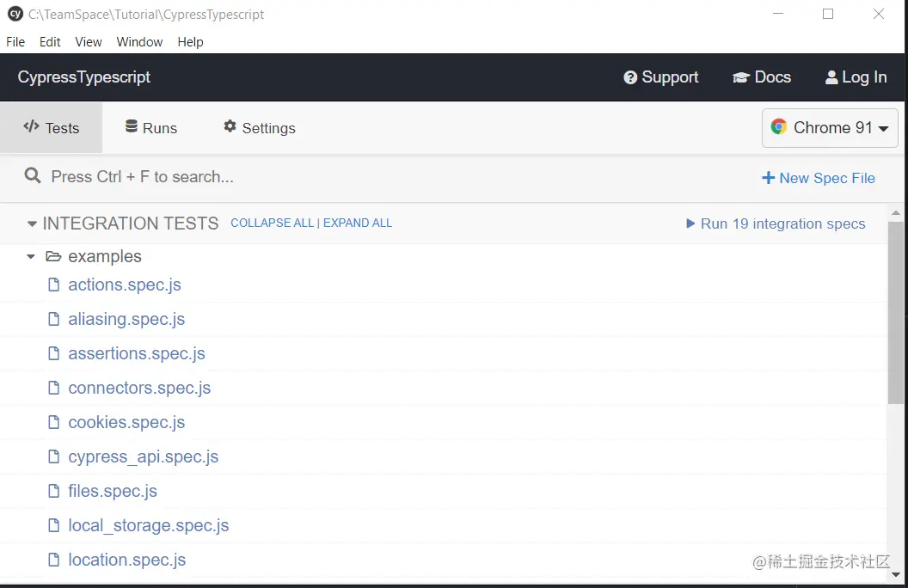This screenshot has height=588, width=908.
Task: Click EXPAND ALL link
Action: pos(358,224)
